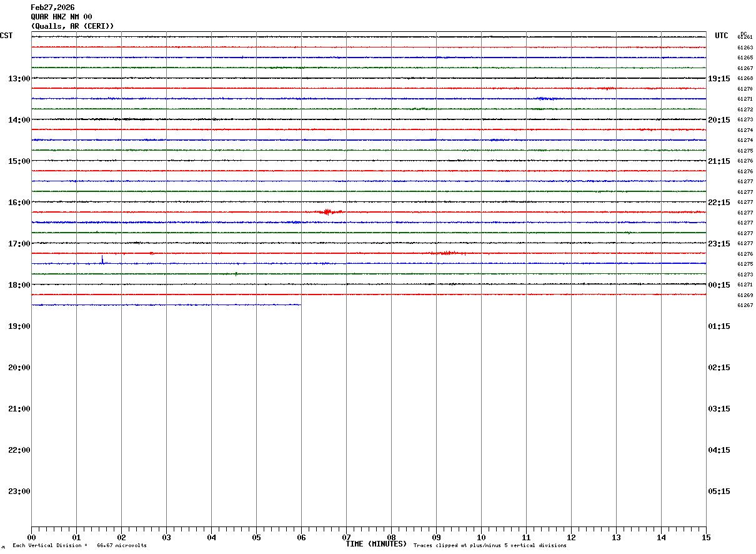Select the 16:00 CST time label
Viewport: 756px width, 554px height.
click(19, 203)
